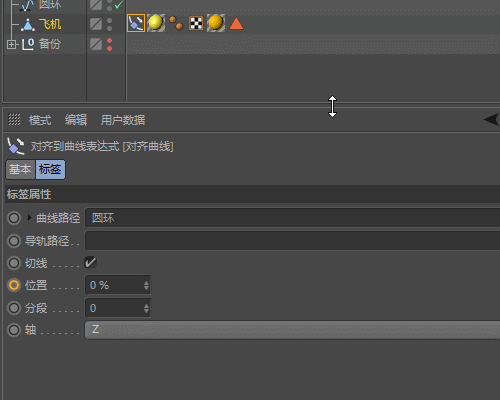Switch to the 标签 tab
Viewport: 500px width, 400px height.
coord(50,169)
